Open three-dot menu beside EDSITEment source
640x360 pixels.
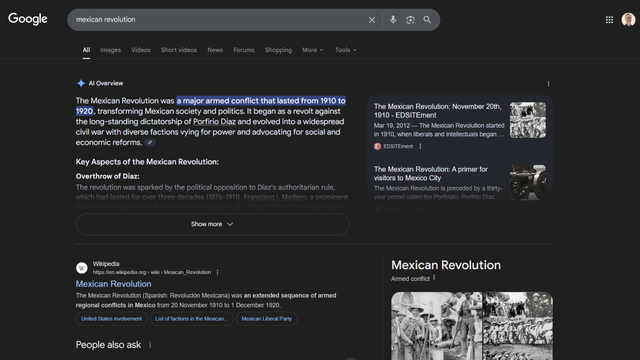[420, 146]
